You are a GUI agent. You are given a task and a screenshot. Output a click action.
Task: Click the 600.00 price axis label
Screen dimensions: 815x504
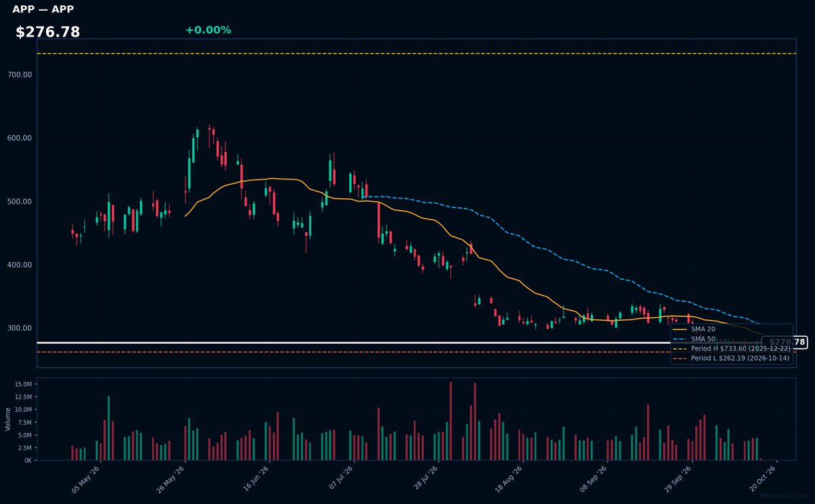pos(20,138)
